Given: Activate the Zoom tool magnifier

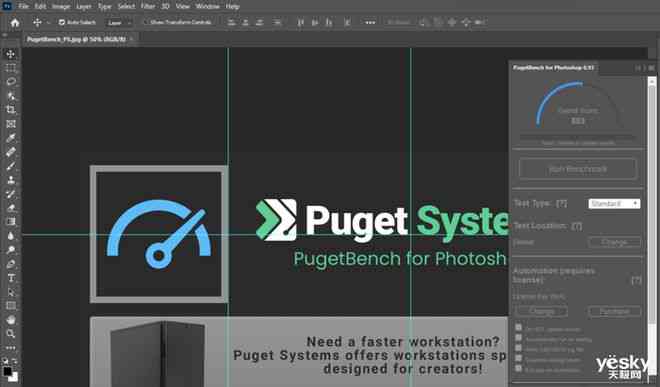Looking at the screenshot, I should tap(11, 334).
